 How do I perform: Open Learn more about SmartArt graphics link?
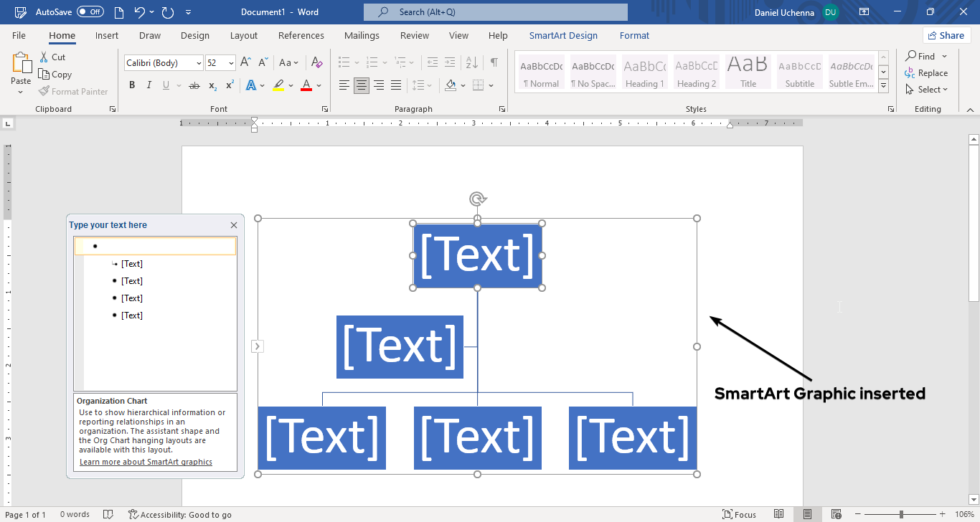(x=146, y=462)
